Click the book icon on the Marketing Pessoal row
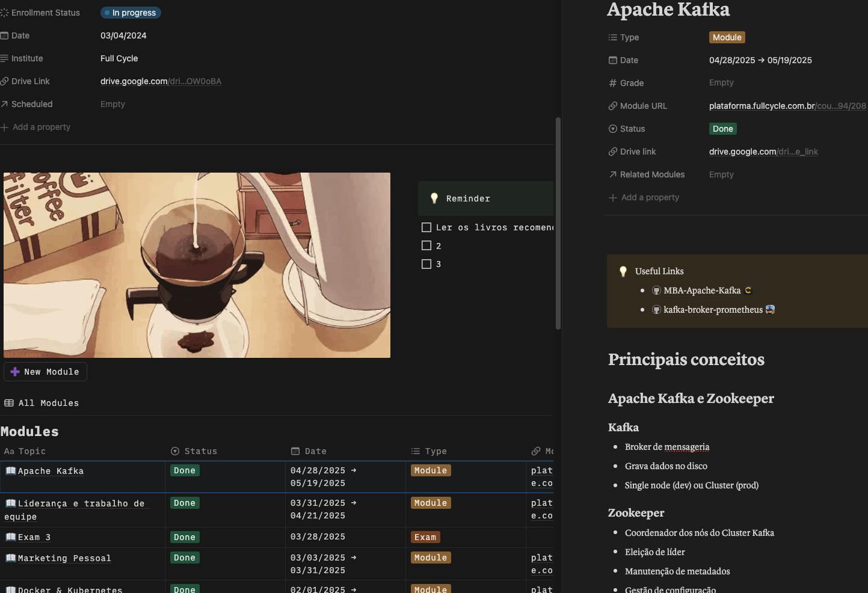 tap(11, 558)
